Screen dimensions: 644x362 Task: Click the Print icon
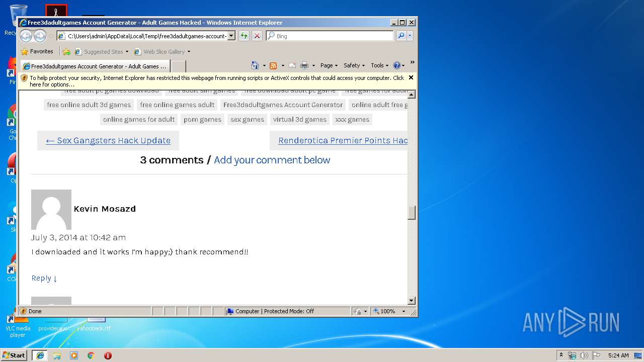tap(304, 65)
